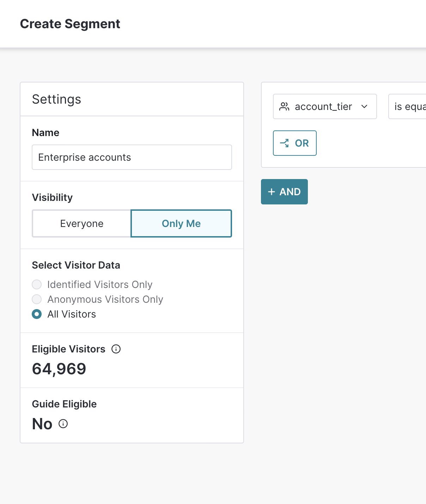This screenshot has height=504, width=426.
Task: Click the people icon in the account_tier field
Action: pyautogui.click(x=284, y=106)
